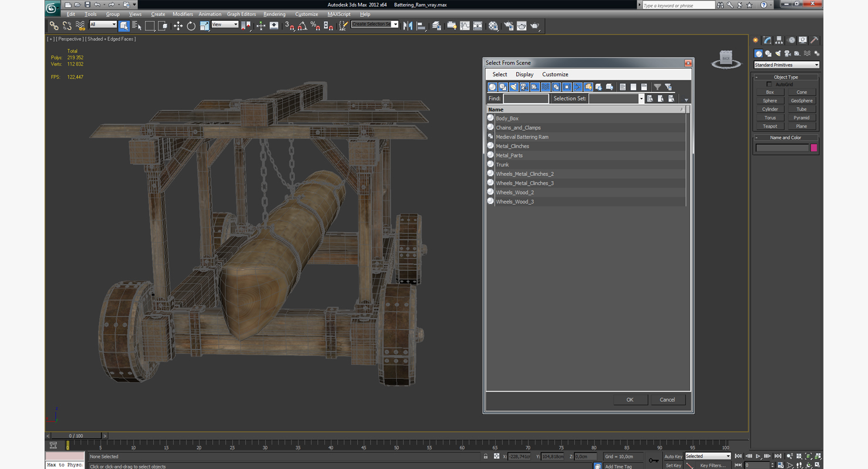The image size is (868, 469).
Task: Open the Selected key mode dropdown
Action: [708, 456]
